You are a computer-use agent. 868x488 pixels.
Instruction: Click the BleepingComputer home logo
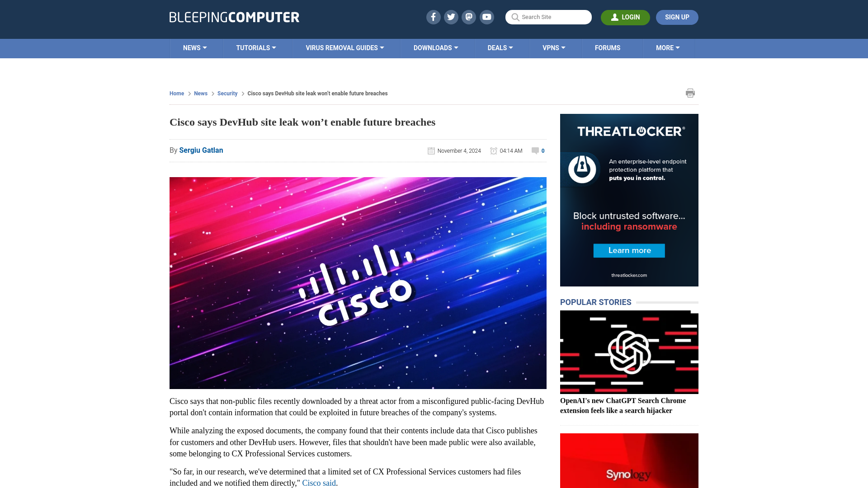(x=234, y=17)
